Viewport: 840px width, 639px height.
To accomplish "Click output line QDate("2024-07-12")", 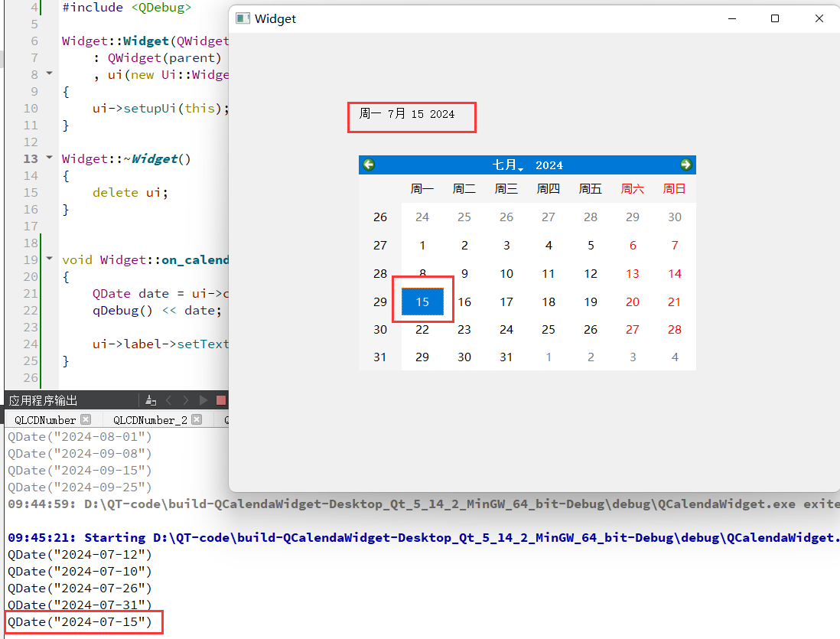I will click(x=80, y=554).
